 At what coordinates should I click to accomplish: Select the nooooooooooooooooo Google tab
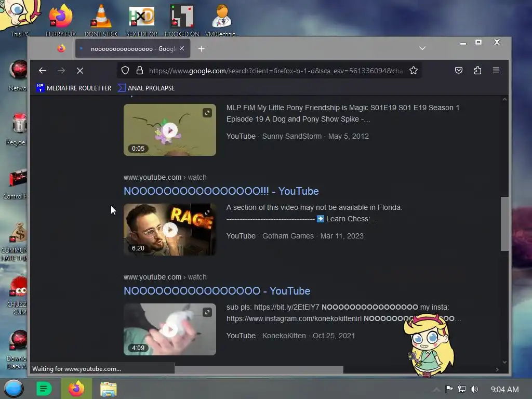click(132, 49)
